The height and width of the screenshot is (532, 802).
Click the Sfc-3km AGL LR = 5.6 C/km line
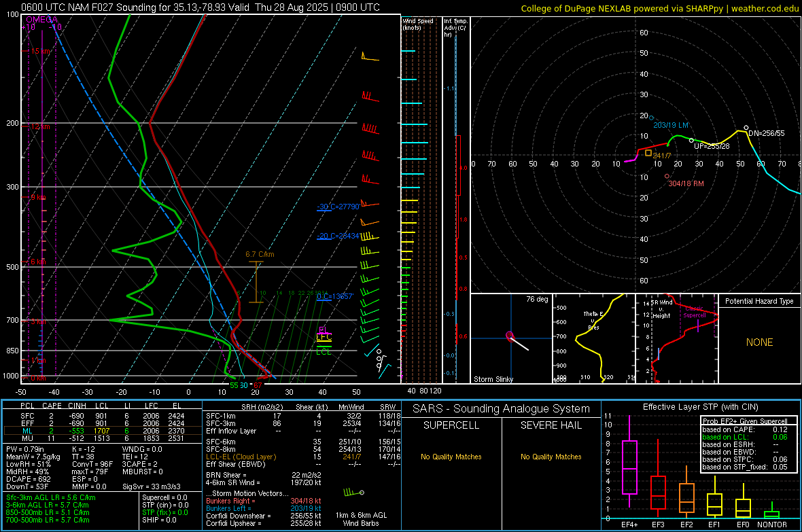pos(51,497)
